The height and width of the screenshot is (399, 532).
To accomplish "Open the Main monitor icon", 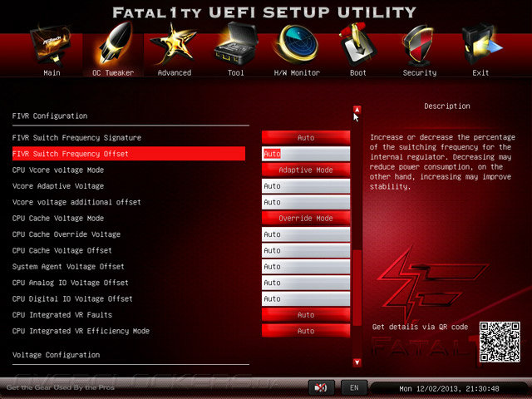I will tap(51, 45).
